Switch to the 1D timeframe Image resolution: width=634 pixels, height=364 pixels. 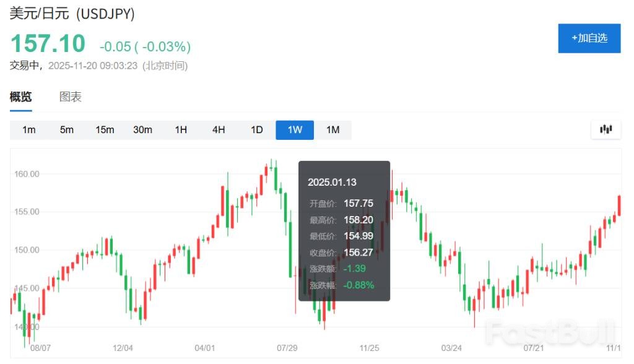[x=257, y=129]
